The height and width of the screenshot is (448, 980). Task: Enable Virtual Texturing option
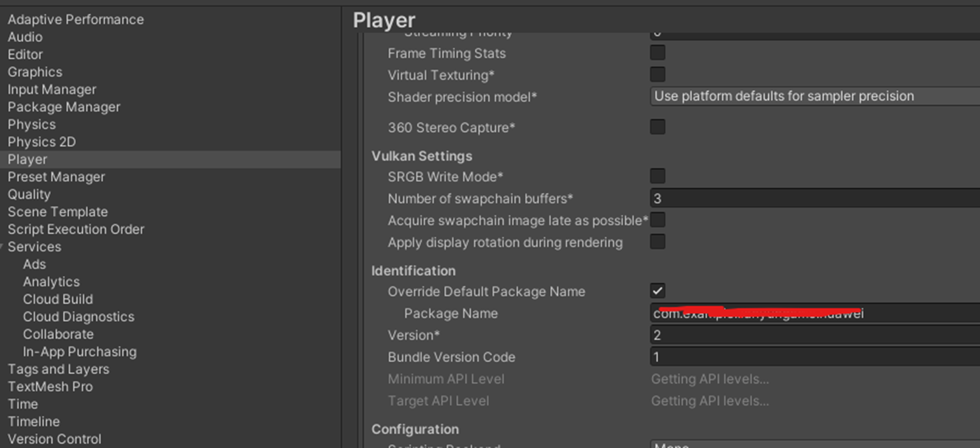tap(656, 74)
